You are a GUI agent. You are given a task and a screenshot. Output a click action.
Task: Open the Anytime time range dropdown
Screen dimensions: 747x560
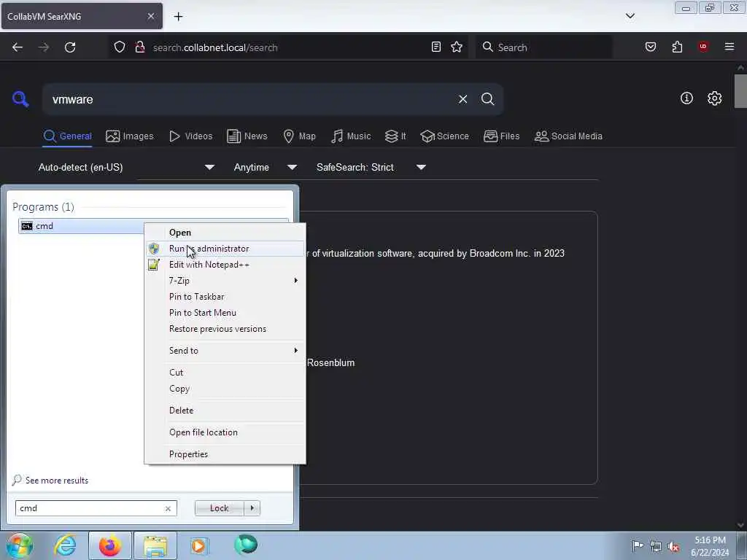tap(266, 167)
